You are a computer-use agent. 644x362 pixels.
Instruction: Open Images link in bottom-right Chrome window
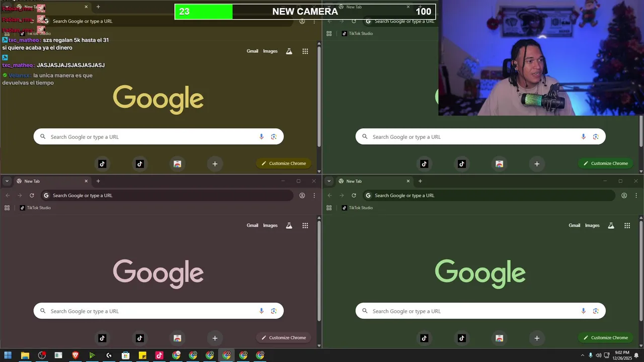point(592,226)
